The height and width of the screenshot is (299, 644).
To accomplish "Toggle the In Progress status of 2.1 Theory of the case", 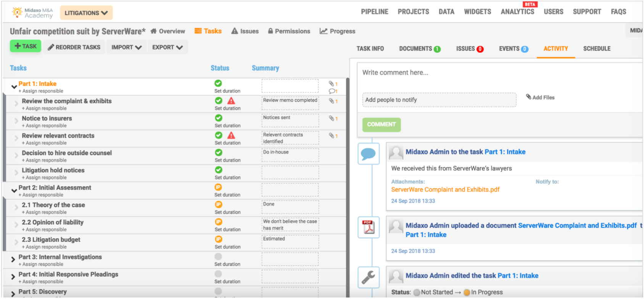I will click(218, 204).
